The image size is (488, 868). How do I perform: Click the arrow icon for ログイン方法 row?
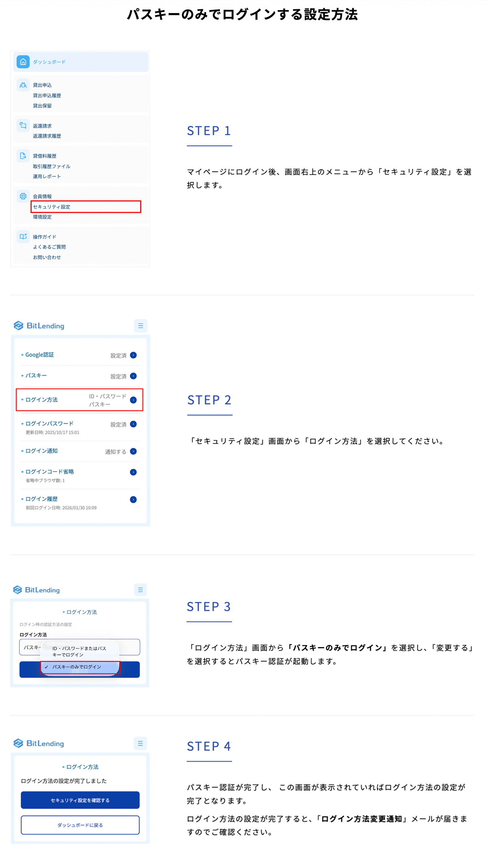tap(133, 400)
